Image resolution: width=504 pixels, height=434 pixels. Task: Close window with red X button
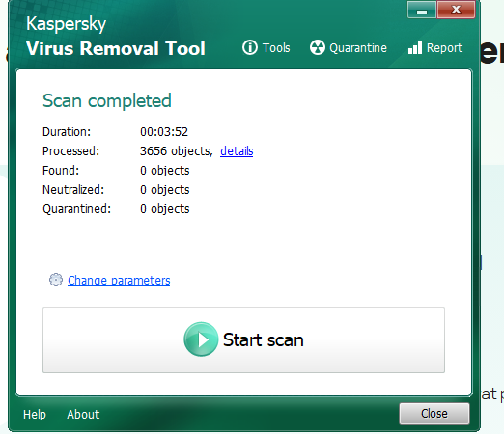pyautogui.click(x=456, y=10)
